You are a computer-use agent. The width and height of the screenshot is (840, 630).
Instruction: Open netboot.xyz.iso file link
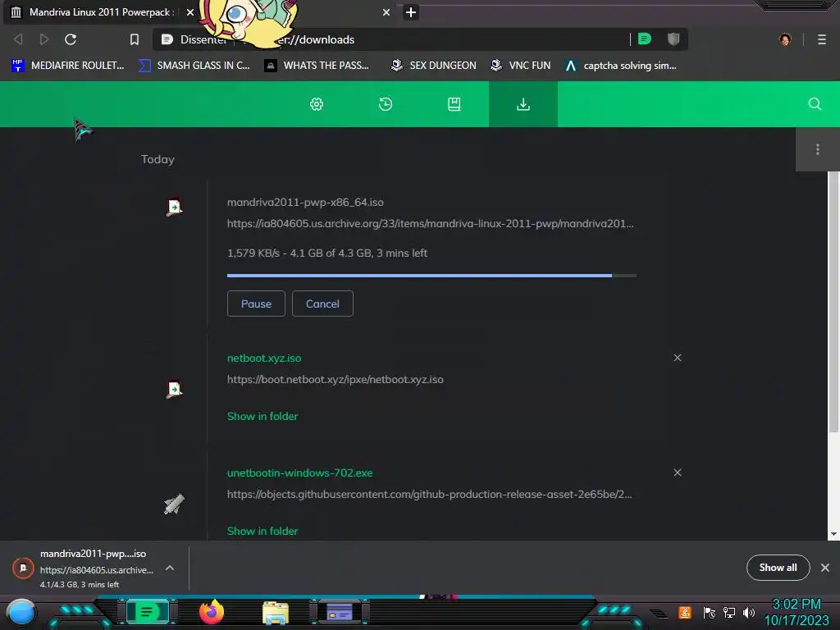[x=264, y=358]
